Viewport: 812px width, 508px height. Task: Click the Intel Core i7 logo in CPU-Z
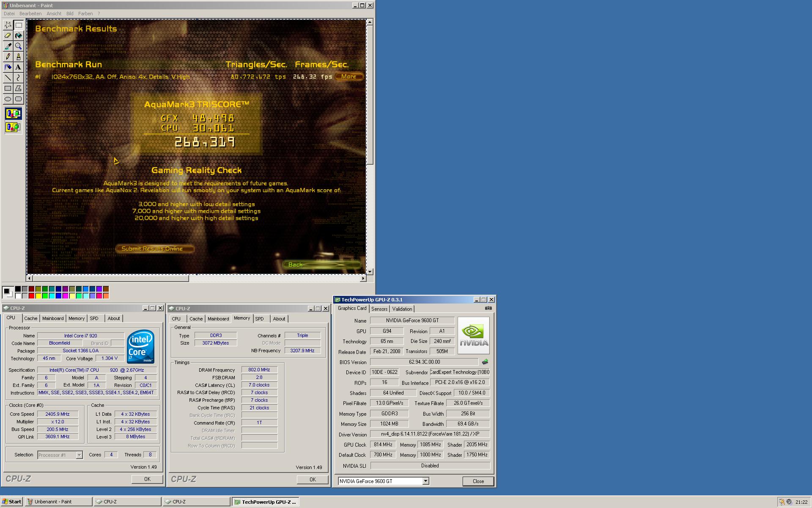(x=141, y=347)
